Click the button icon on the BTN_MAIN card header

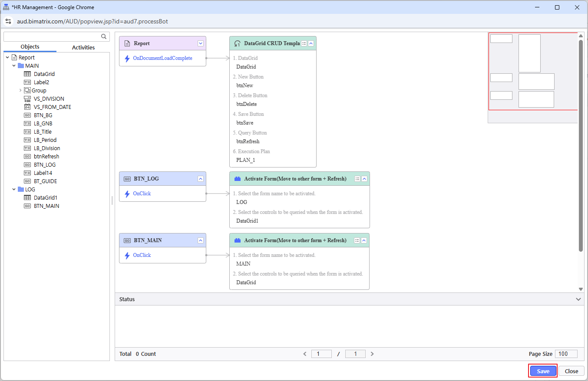pos(127,240)
